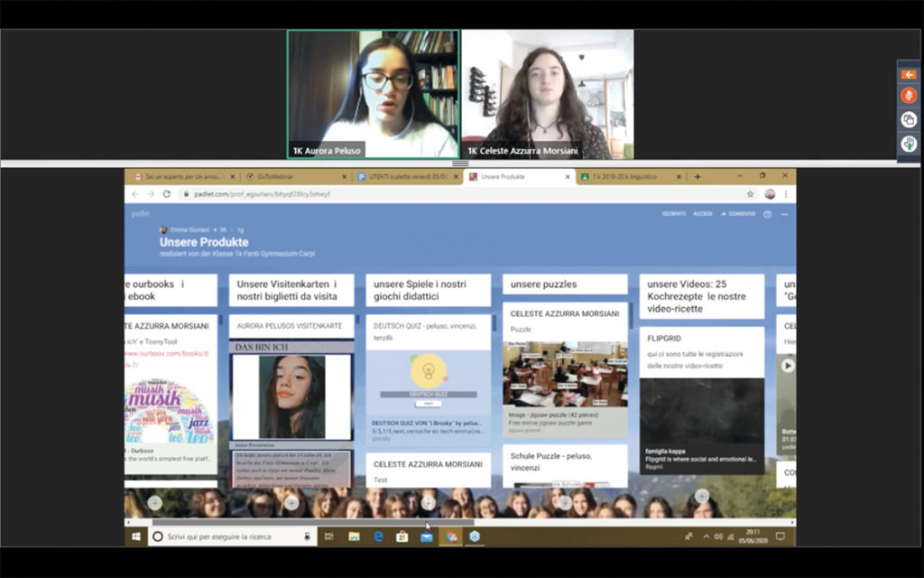Open Padlet help with the question mark icon
Image resolution: width=924 pixels, height=578 pixels.
[767, 214]
